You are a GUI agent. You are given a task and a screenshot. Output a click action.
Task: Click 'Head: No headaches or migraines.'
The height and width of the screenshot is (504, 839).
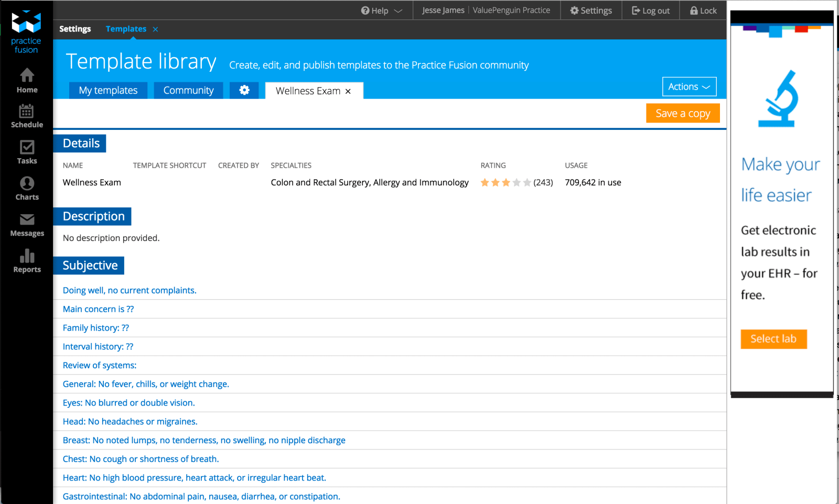[130, 422]
